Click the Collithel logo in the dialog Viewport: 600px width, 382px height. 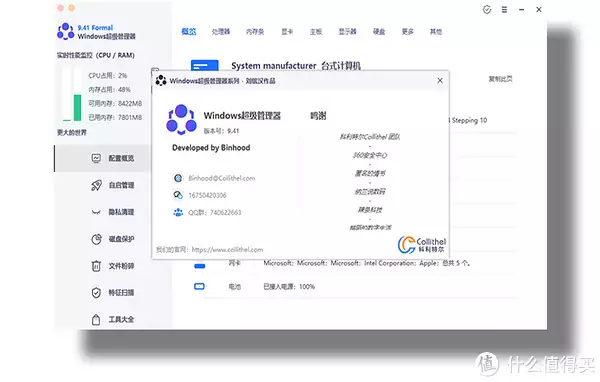[422, 245]
